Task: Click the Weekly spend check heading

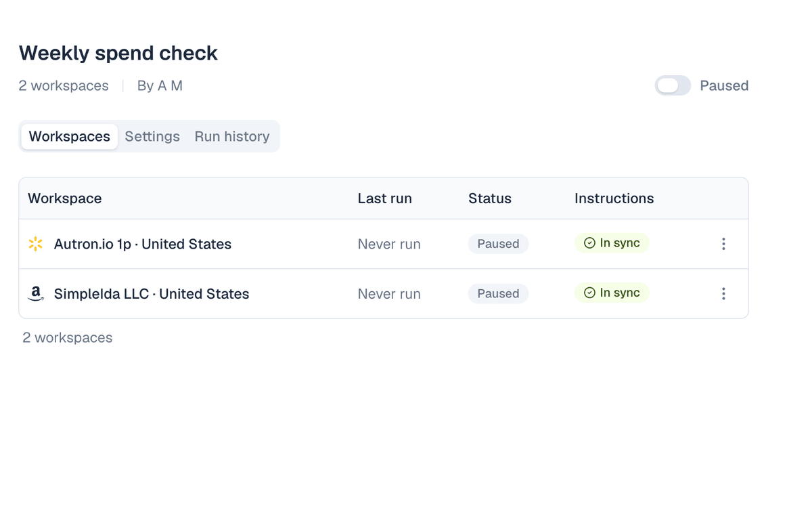Action: click(118, 53)
